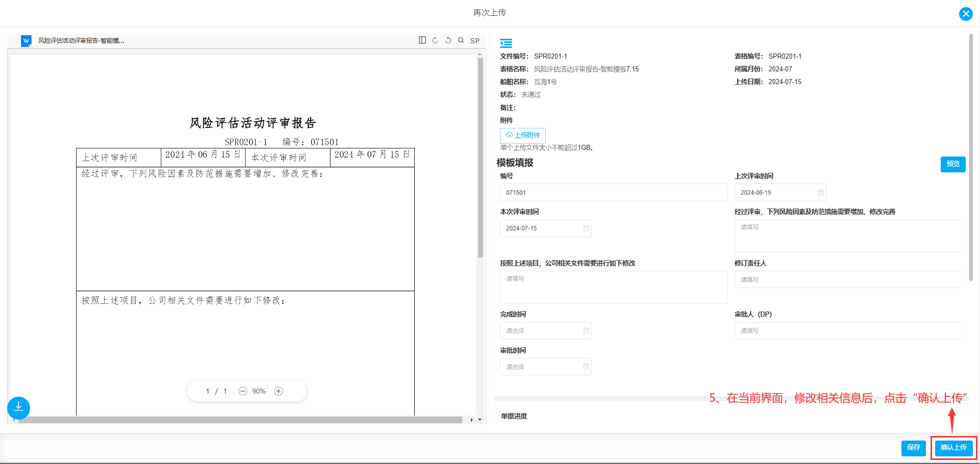Click the 所属月份 value 2024-07
This screenshot has width=980, height=464.
(x=780, y=69)
